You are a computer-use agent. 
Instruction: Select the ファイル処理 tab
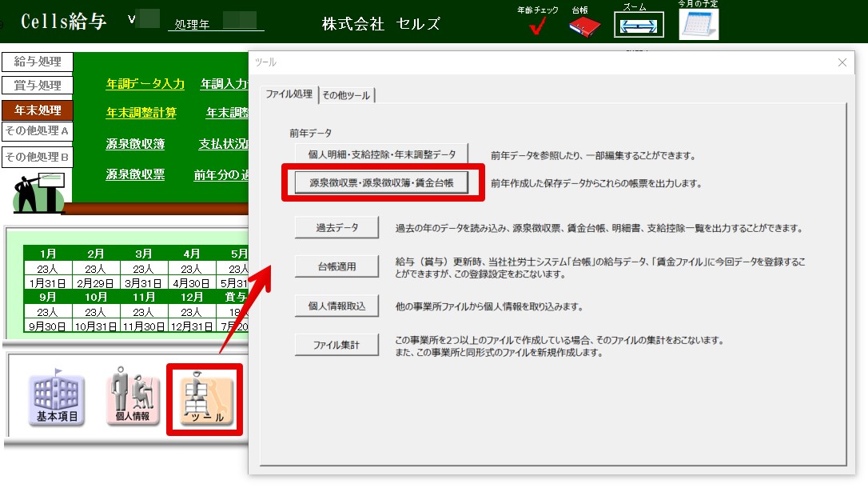tap(289, 94)
